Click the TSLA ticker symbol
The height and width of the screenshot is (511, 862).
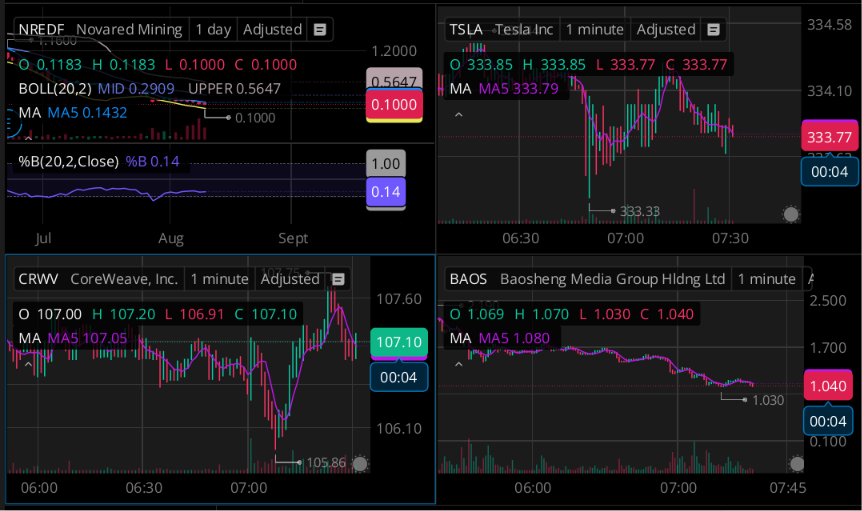[x=466, y=30]
